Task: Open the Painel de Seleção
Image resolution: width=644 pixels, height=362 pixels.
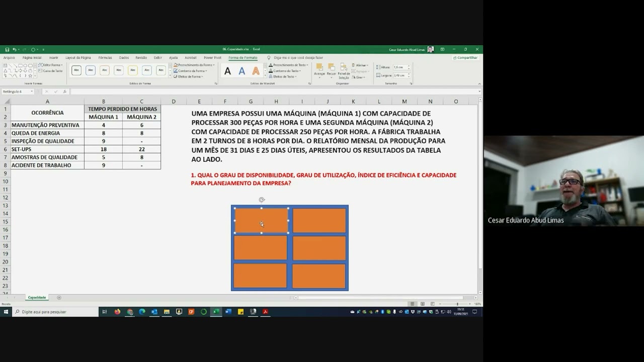Action: point(344,71)
